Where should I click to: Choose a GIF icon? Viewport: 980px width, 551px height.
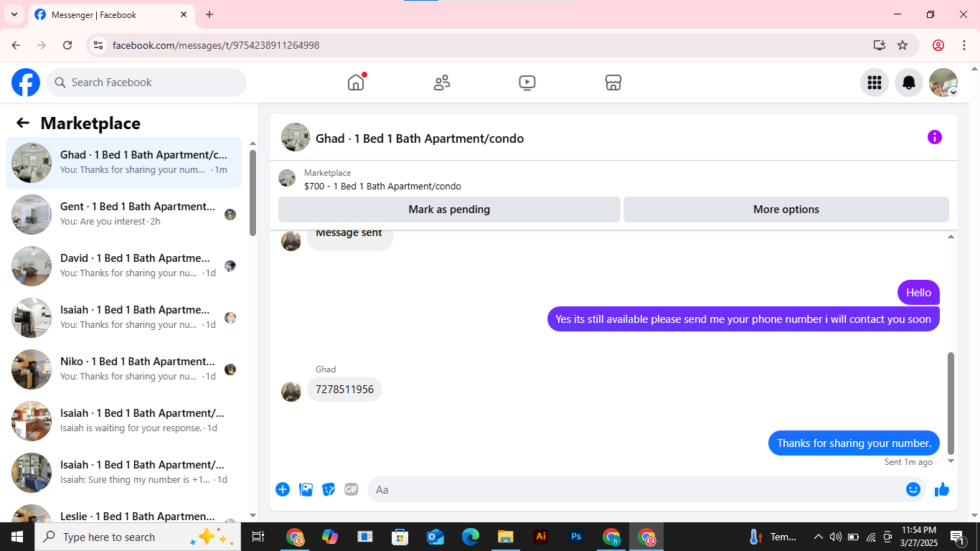[352, 489]
